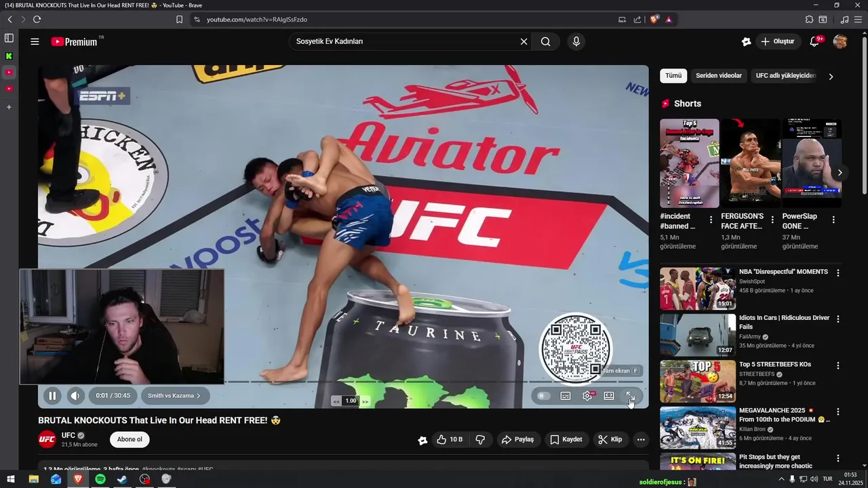This screenshot has width=868, height=488.
Task: Dislike the video
Action: click(x=480, y=440)
